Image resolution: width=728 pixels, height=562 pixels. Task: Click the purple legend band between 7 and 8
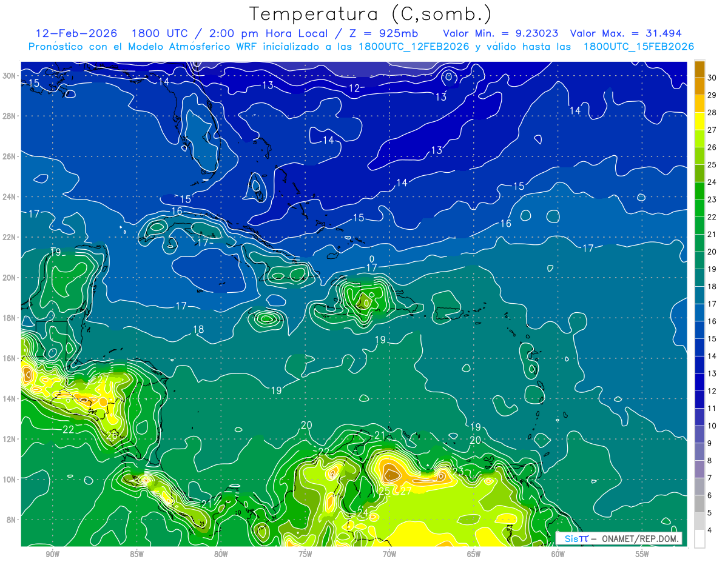[x=699, y=469]
